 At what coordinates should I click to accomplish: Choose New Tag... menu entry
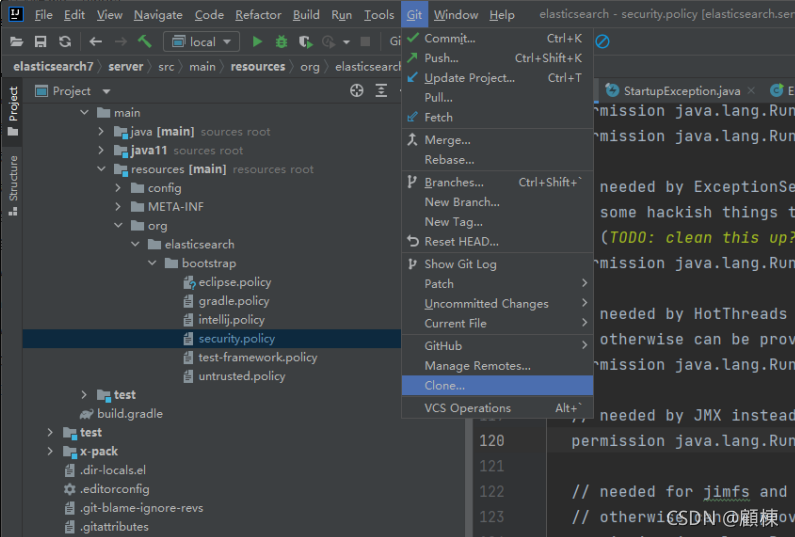pyautogui.click(x=497, y=222)
